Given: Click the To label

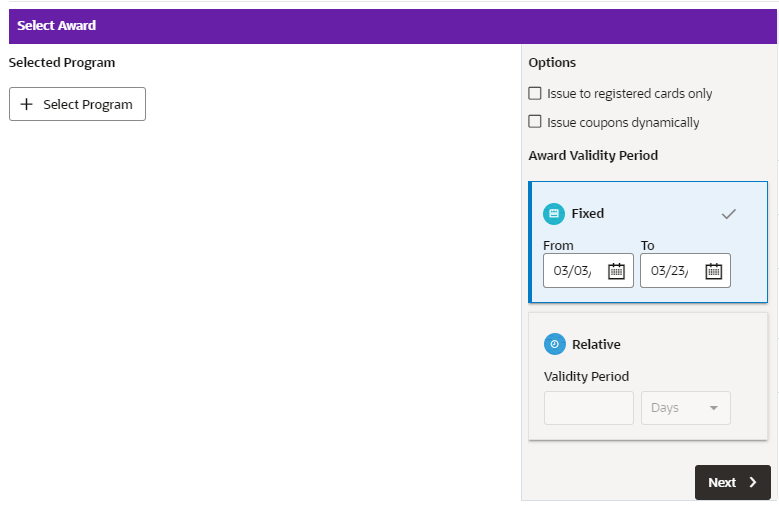Looking at the screenshot, I should [x=647, y=245].
